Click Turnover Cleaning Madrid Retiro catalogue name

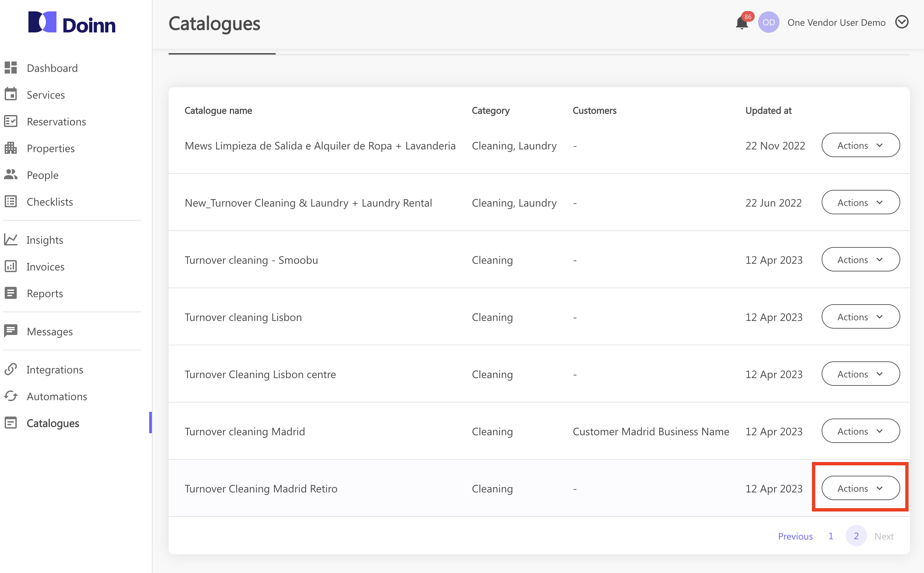[261, 489]
